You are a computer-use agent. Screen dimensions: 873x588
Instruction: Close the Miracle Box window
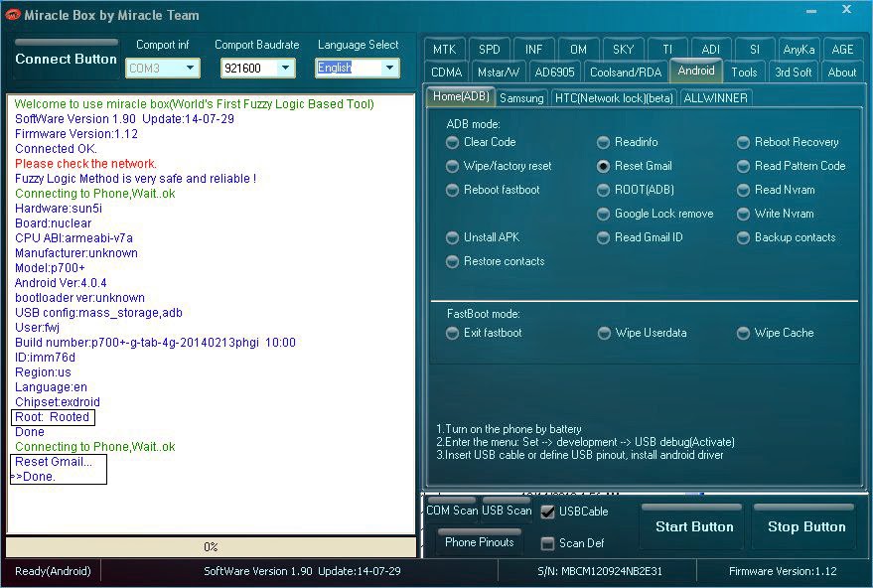[x=846, y=9]
